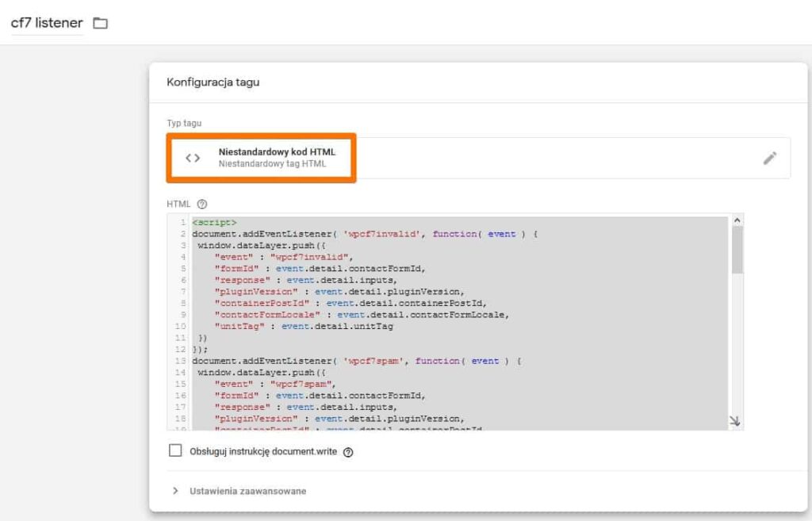Image resolution: width=812 pixels, height=521 pixels.
Task: Open the help icon next to HTML label
Action: 202,204
